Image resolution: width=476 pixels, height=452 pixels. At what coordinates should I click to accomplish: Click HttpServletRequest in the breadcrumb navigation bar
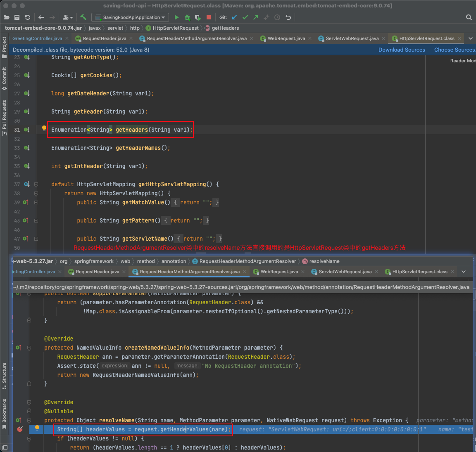pos(176,28)
